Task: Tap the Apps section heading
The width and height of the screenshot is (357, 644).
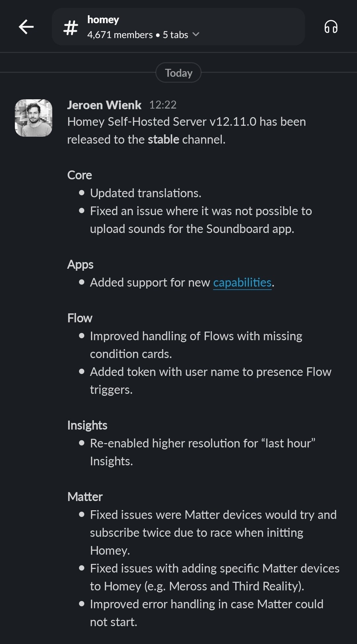Action: tap(80, 264)
